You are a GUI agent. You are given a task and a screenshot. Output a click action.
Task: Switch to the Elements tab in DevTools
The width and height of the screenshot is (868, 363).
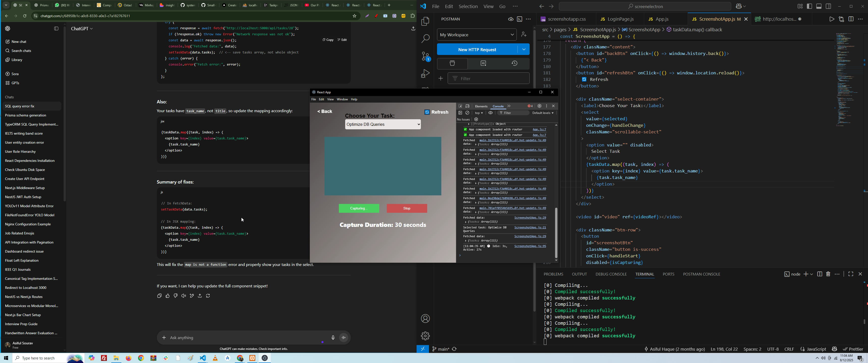click(x=481, y=106)
